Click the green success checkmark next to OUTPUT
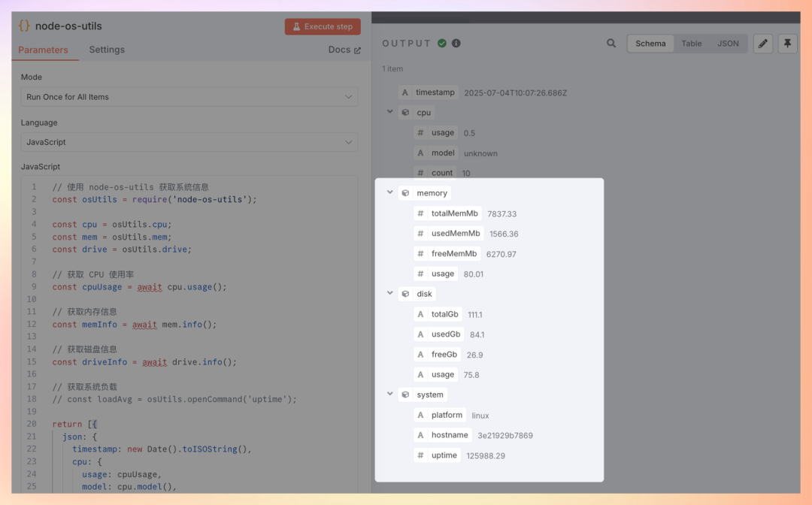This screenshot has height=505, width=812. pos(442,43)
